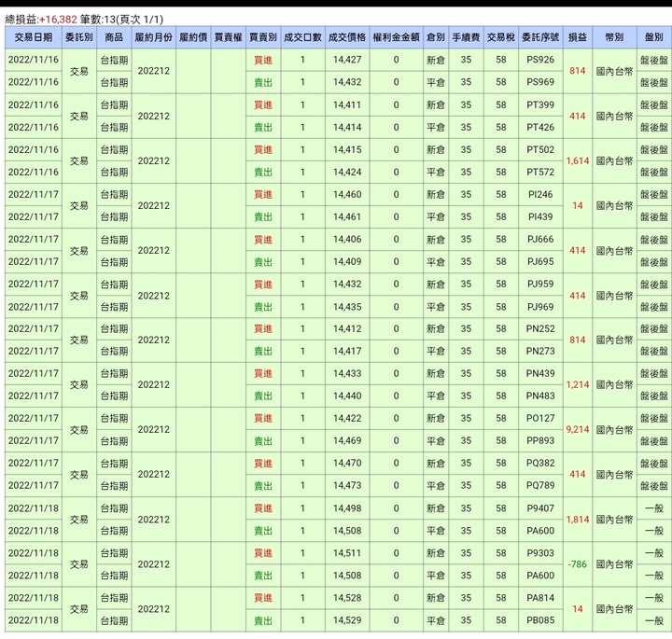The height and width of the screenshot is (639, 672).
Task: Click the 成交價格 column header
Action: [x=347, y=37]
